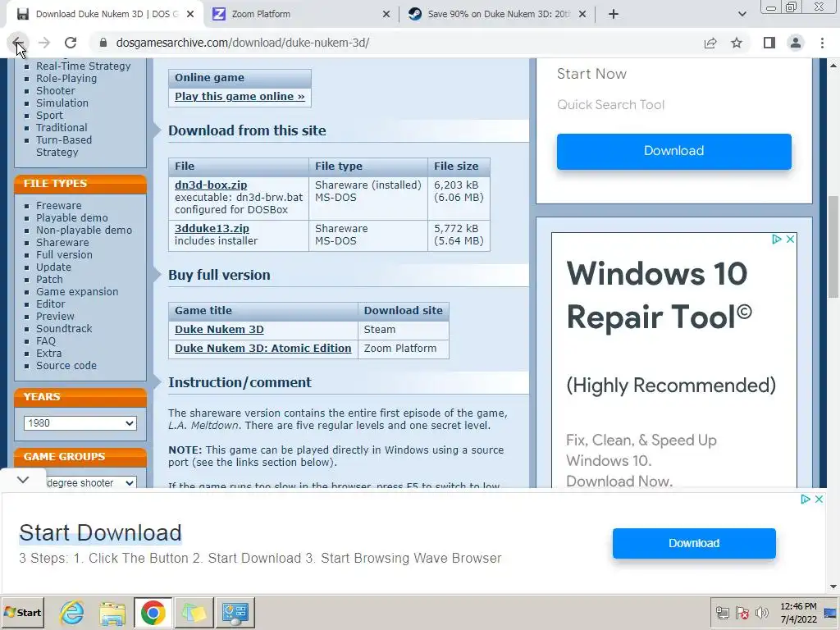Open the Duke Nukem 3D Steam link
Viewport: 840px width, 630px height.
219,330
